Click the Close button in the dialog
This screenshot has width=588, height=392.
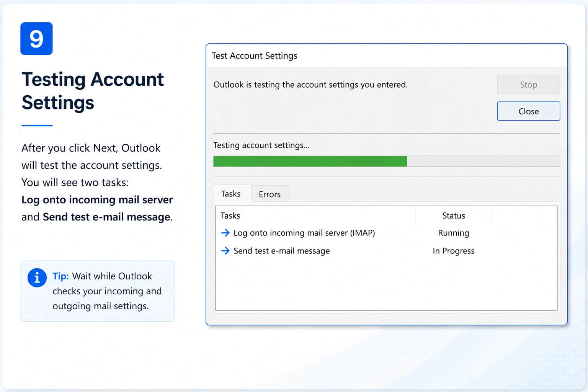click(528, 111)
